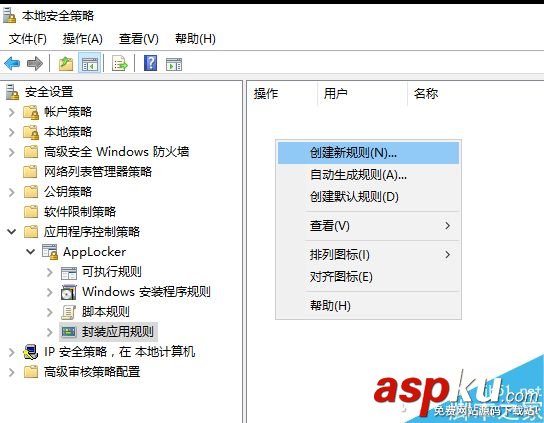The width and height of the screenshot is (544, 423).
Task: Click the 软件限制策略 folder icon
Action: [x=31, y=212]
